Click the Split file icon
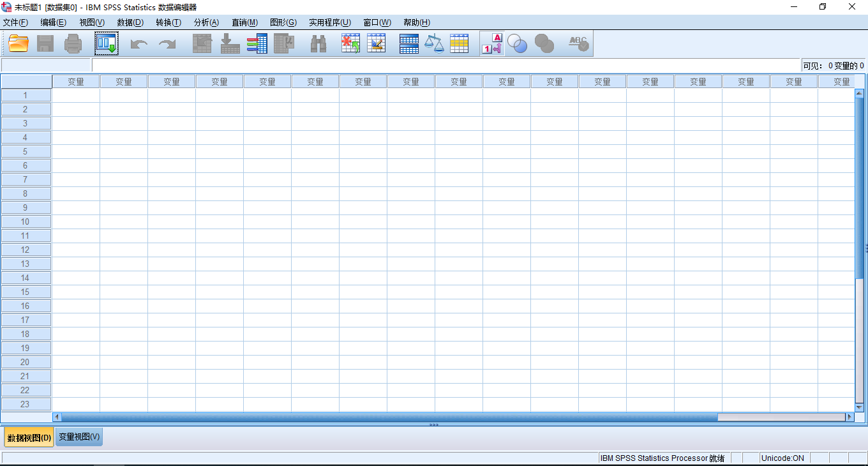The height and width of the screenshot is (466, 868). click(x=409, y=43)
